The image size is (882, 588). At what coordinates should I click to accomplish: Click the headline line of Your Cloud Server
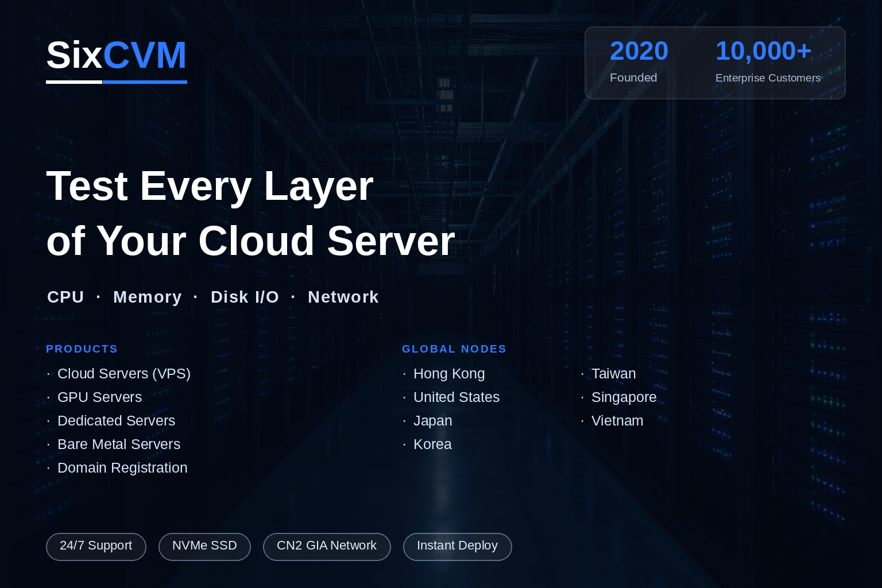click(x=250, y=241)
